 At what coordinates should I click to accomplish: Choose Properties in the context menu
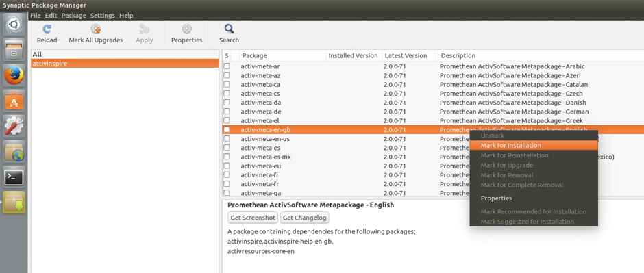click(534, 198)
